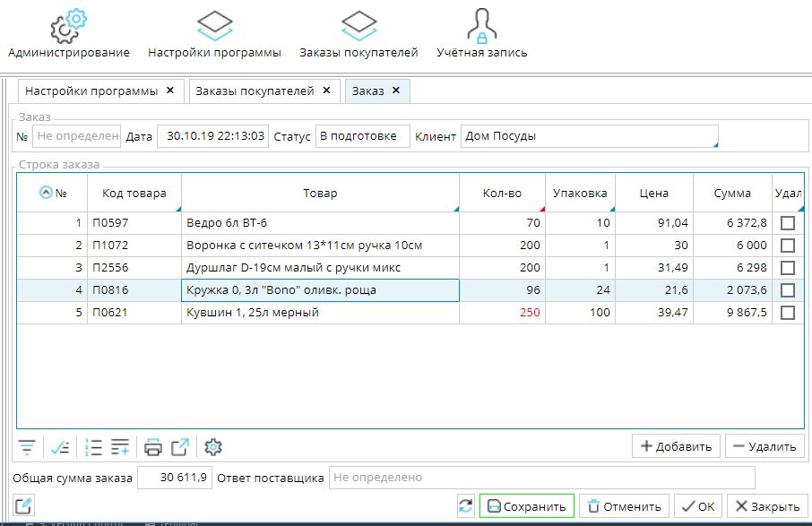Screen dimensions: 812x526
Task: Click the Упаковка column header
Action: click(580, 194)
